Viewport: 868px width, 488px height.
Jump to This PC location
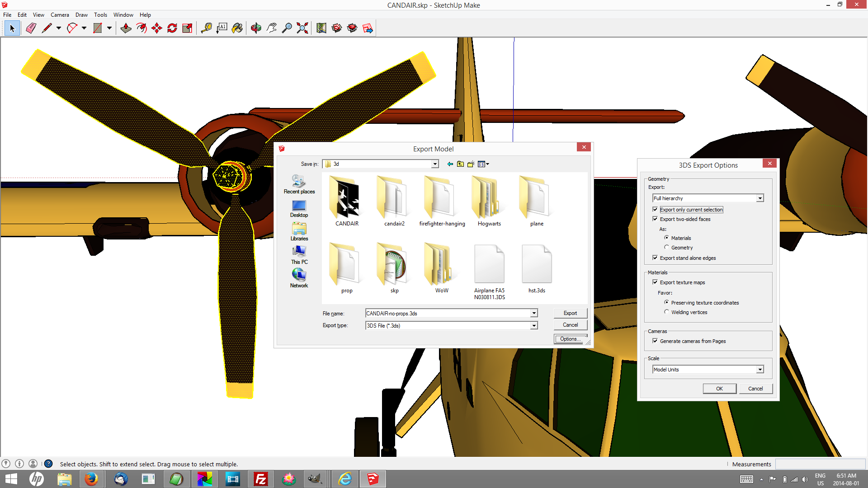[x=299, y=255]
